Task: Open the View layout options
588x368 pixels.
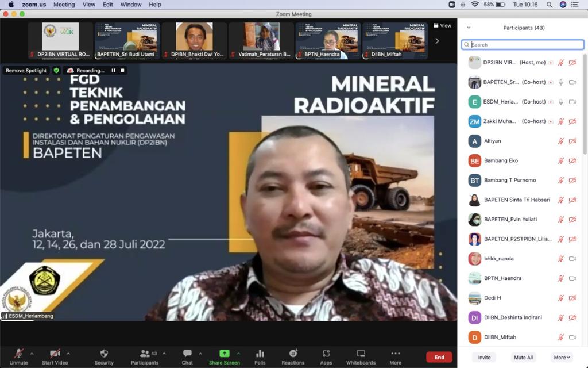Action: (x=443, y=25)
